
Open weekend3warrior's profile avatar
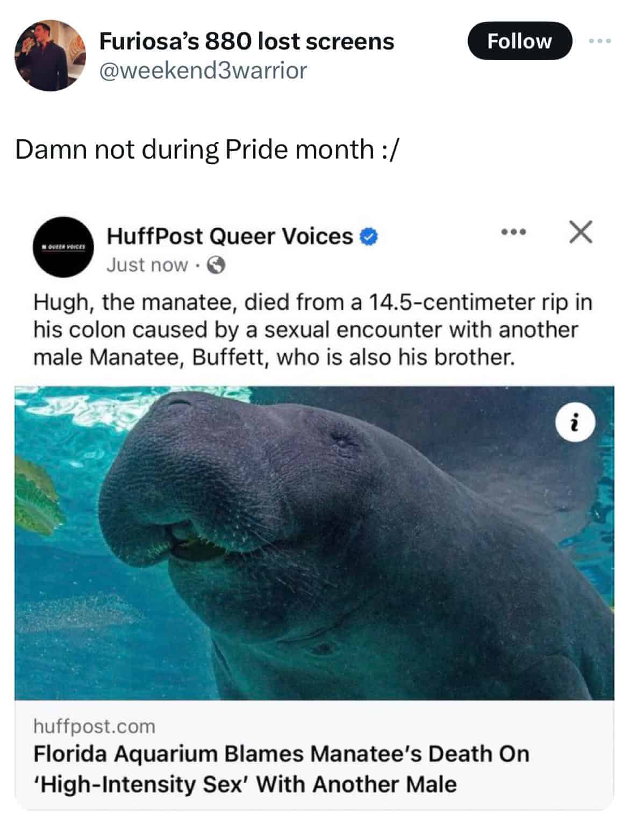(49, 55)
